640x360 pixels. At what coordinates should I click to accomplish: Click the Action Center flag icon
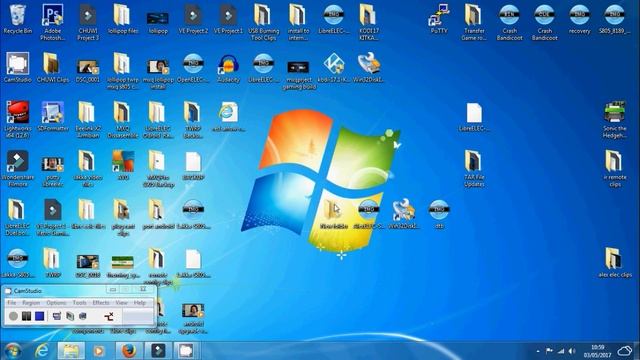[x=549, y=351]
